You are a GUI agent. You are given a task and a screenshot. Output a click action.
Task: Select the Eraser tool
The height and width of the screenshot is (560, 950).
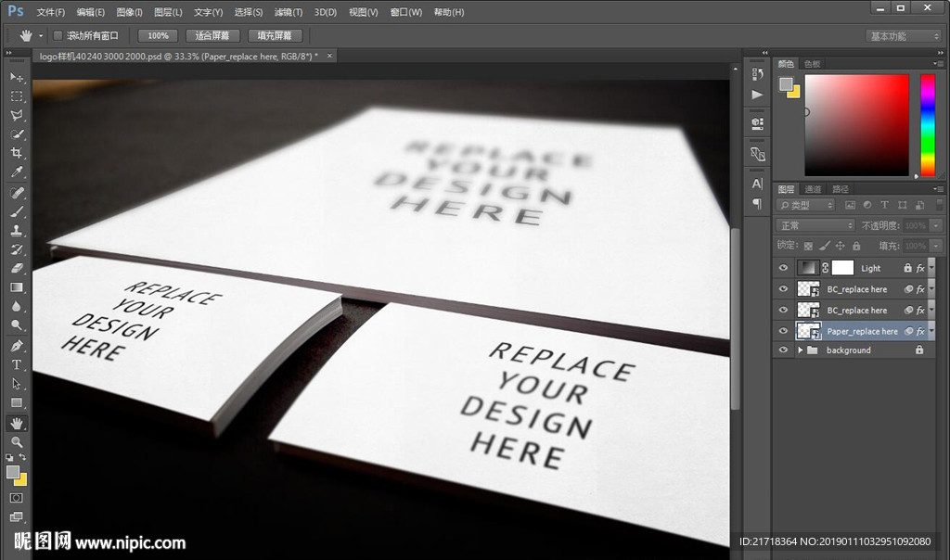[x=17, y=268]
